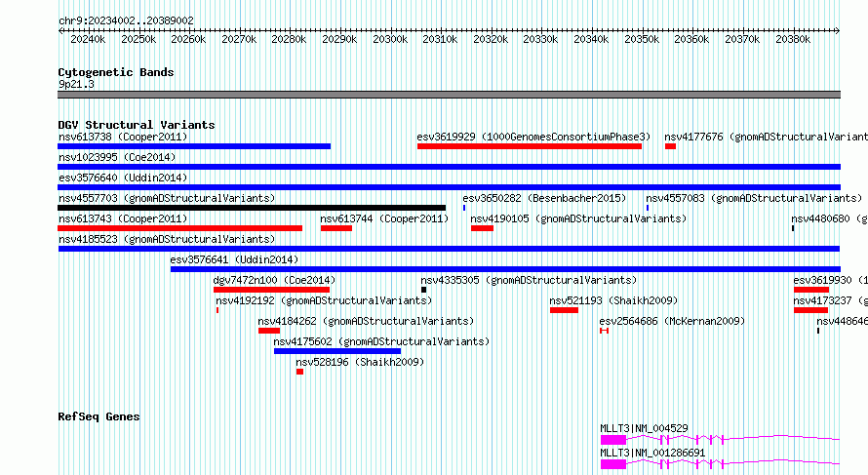Open nsv4175602 gnomAD variant label
Image resolution: width=868 pixels, height=475 pixels.
tap(381, 341)
